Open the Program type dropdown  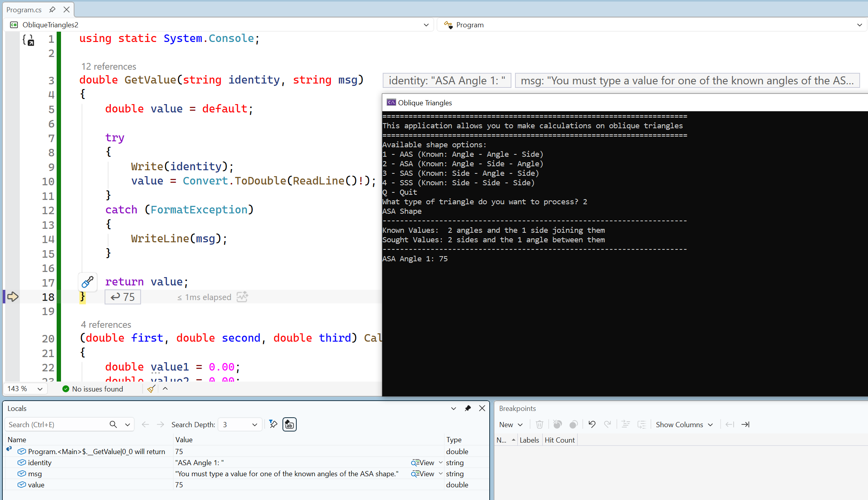point(859,25)
